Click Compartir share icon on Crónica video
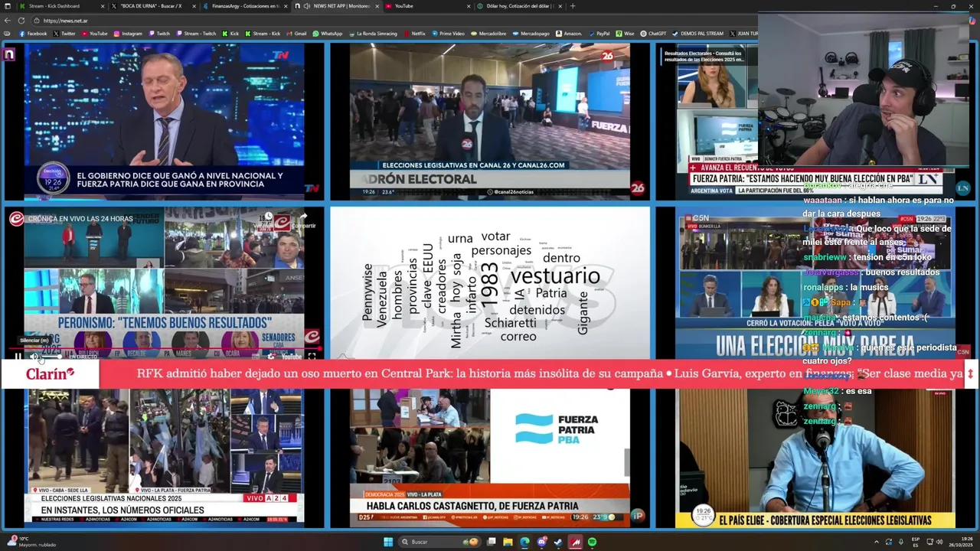Viewport: 980px width, 551px height. pyautogui.click(x=302, y=219)
